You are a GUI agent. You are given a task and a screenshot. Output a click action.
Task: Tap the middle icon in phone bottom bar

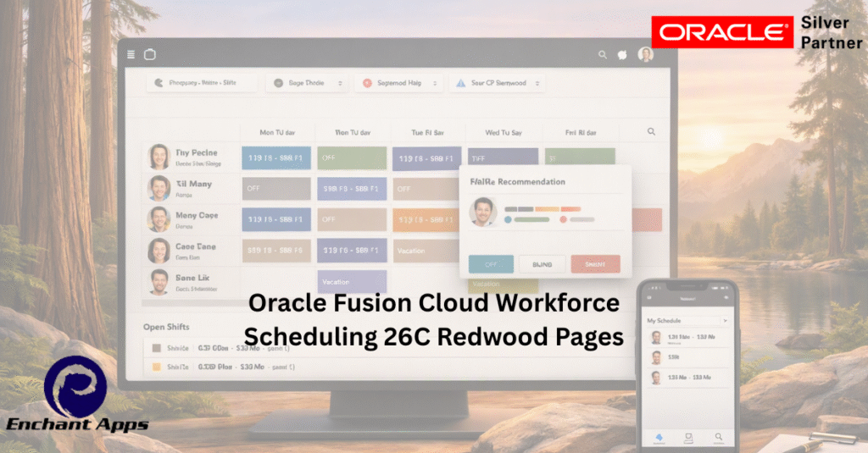(688, 438)
